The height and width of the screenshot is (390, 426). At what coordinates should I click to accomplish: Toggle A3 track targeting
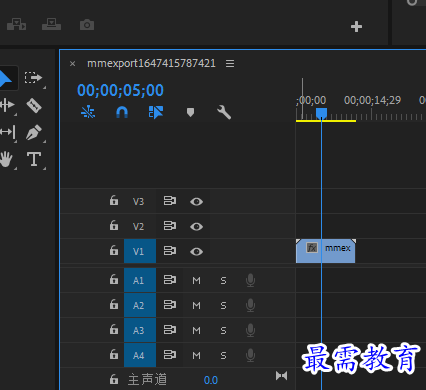click(x=140, y=330)
